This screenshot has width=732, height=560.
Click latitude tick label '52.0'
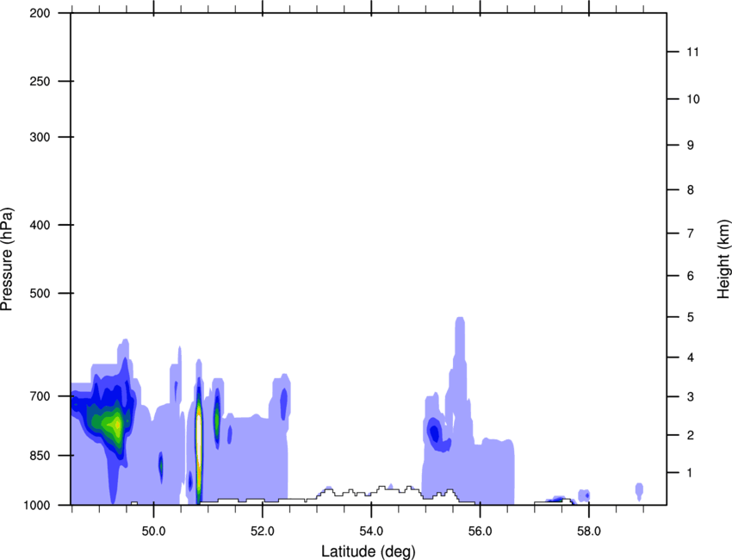click(x=263, y=532)
